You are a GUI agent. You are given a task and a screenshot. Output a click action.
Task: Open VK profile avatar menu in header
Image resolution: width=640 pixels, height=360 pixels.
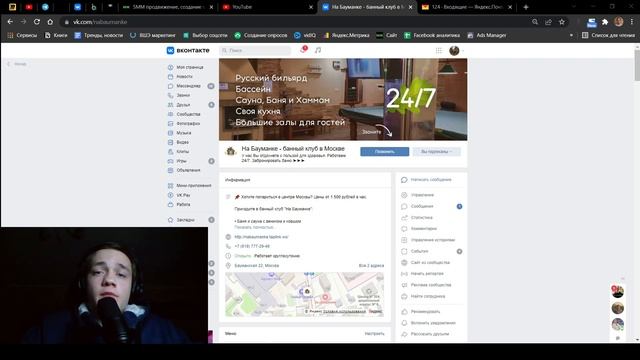[x=456, y=51]
